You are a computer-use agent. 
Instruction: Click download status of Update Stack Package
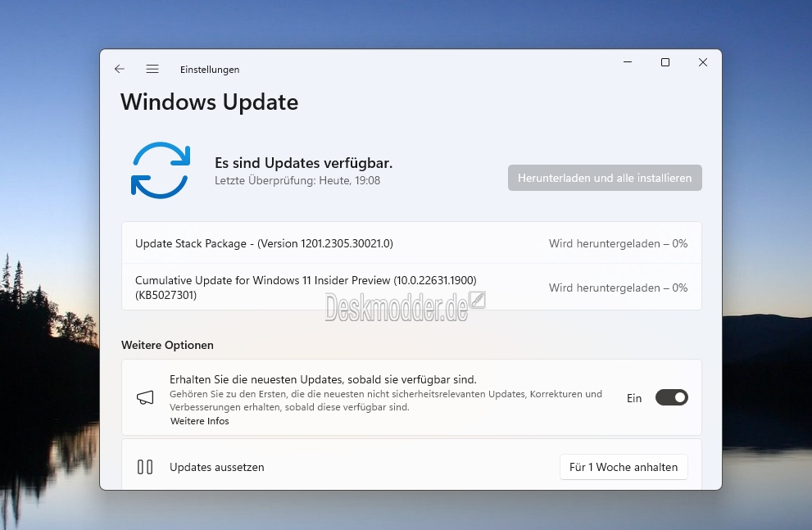[x=619, y=243]
